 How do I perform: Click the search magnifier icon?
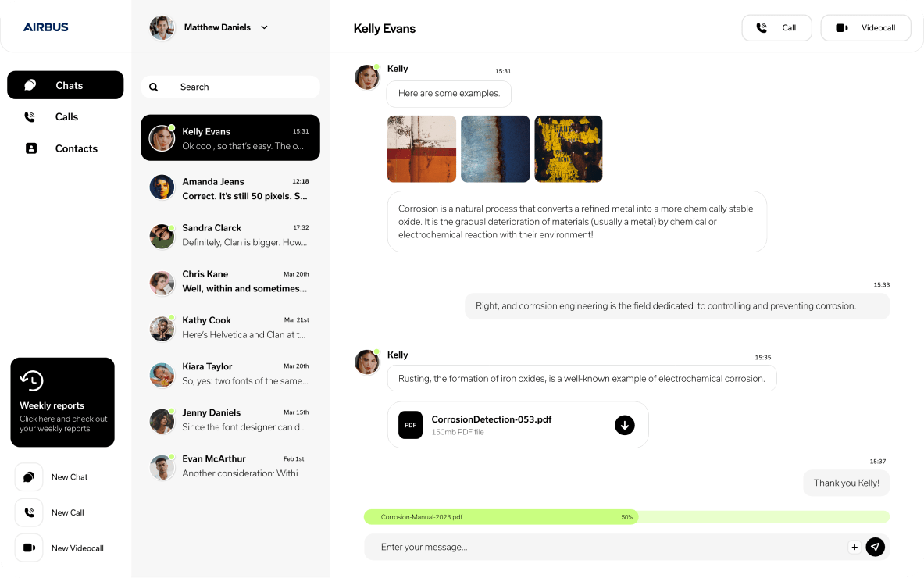(153, 87)
